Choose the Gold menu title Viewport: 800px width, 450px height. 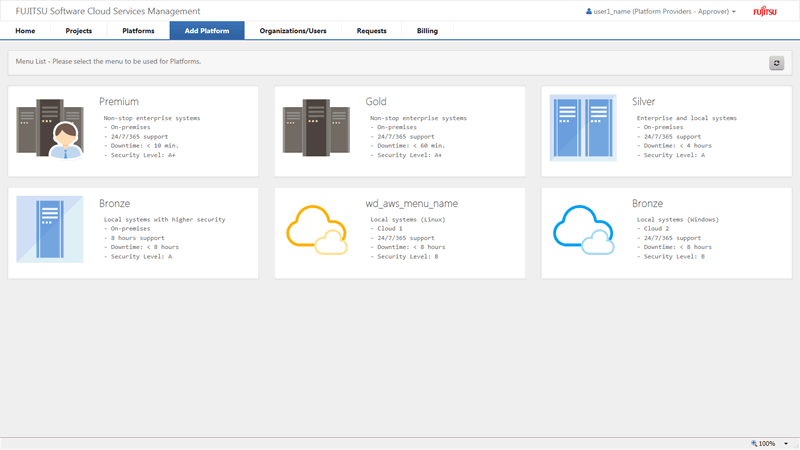[x=376, y=102]
